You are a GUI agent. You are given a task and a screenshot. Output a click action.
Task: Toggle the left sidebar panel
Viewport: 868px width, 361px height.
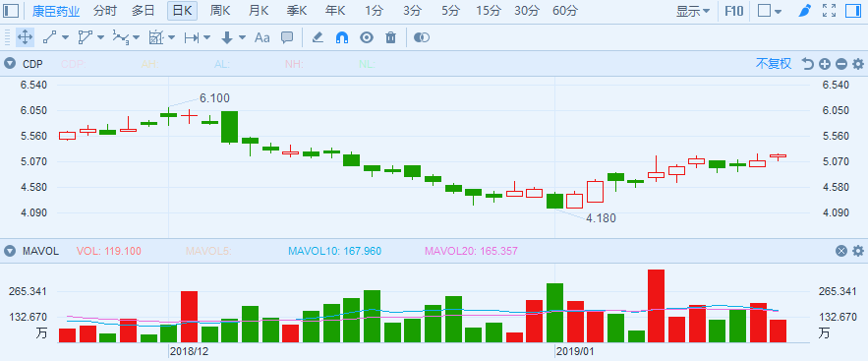point(11,11)
